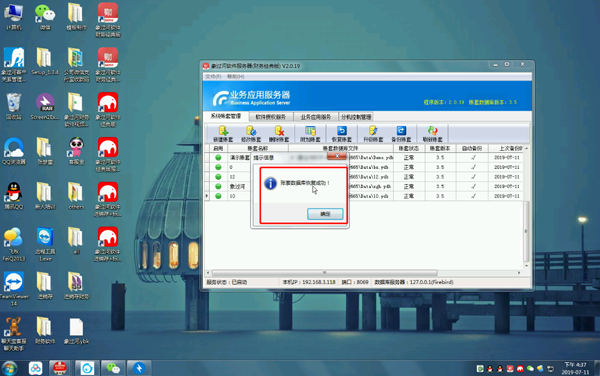Toggle auto-backup checkmark in 12.ydb row
The width and height of the screenshot is (600, 376).
click(473, 177)
